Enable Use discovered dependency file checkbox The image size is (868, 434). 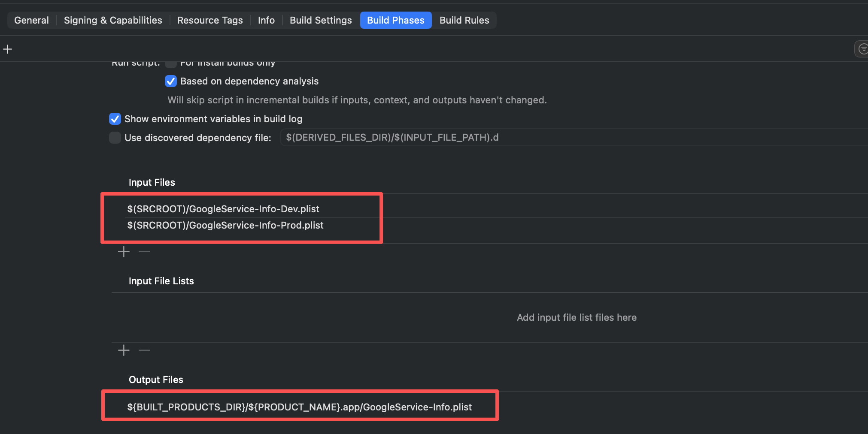(115, 138)
